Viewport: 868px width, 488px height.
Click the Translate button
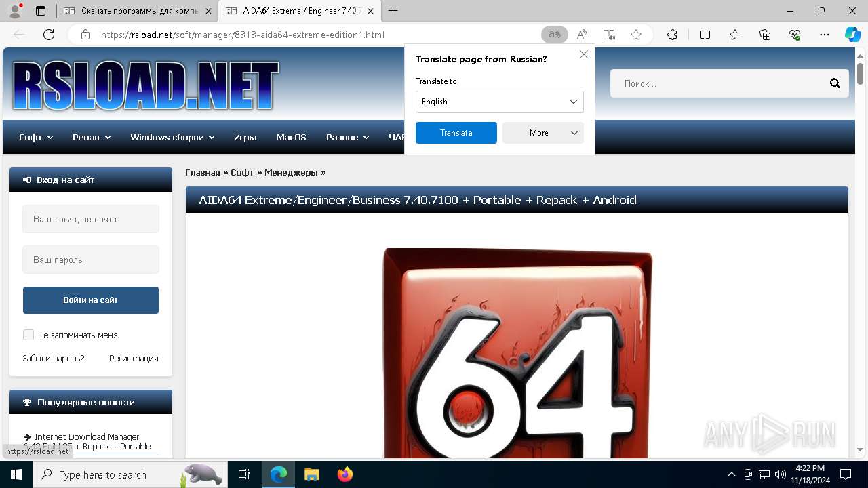(x=456, y=133)
